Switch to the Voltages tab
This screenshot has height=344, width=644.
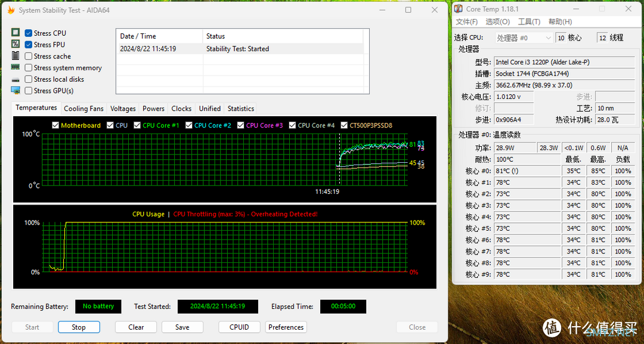pos(123,109)
